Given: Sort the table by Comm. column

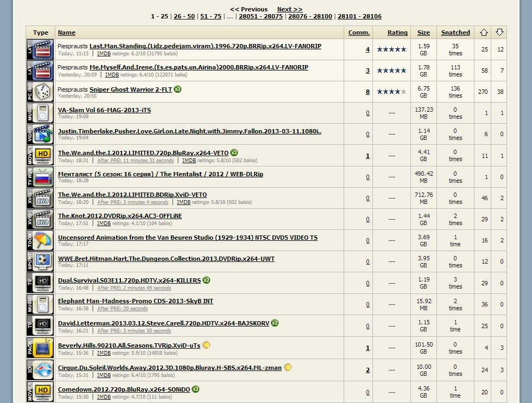Looking at the screenshot, I should pyautogui.click(x=359, y=33).
